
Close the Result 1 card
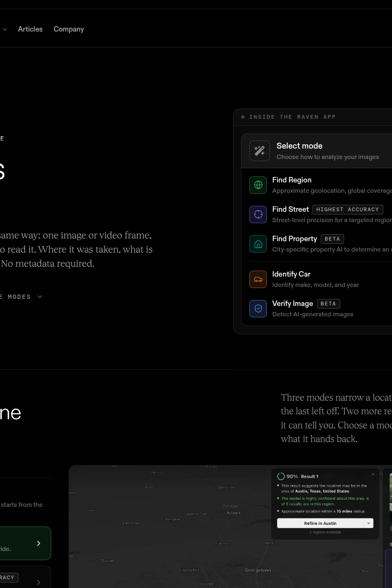[x=373, y=474]
